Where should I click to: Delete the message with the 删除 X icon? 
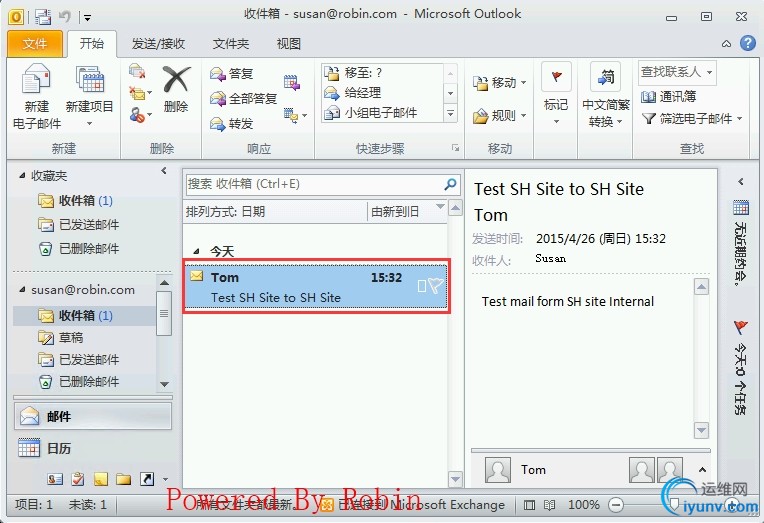pos(176,79)
